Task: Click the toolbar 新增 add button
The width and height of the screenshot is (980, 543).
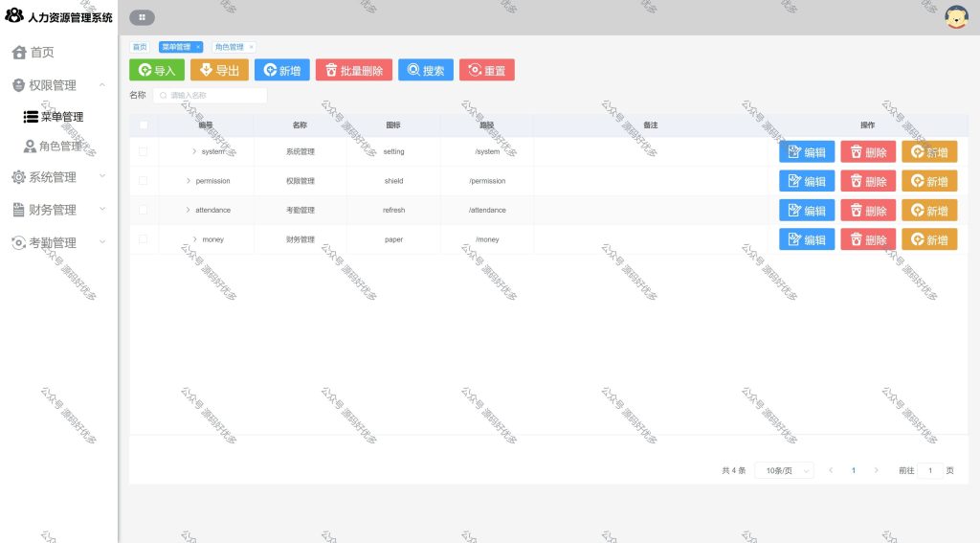Action: [x=282, y=70]
